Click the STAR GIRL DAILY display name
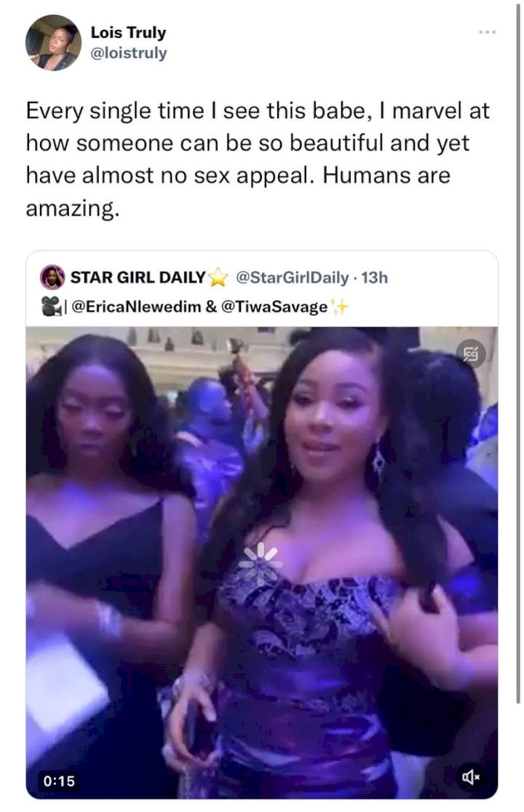The height and width of the screenshot is (812, 524). 138,277
